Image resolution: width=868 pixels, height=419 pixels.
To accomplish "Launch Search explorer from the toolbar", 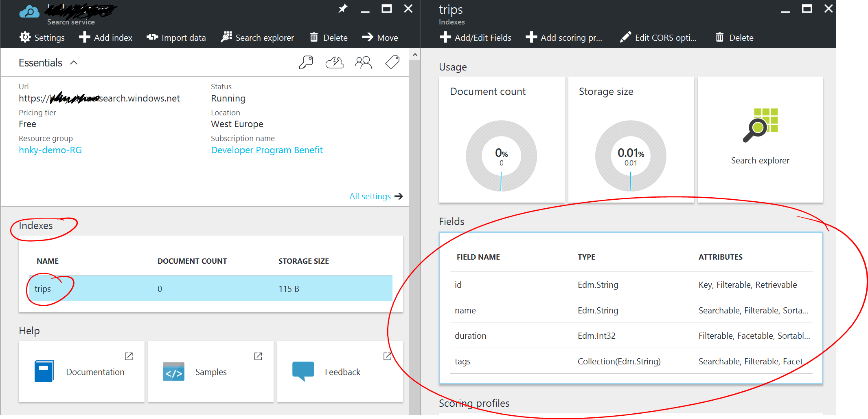I will (x=257, y=37).
